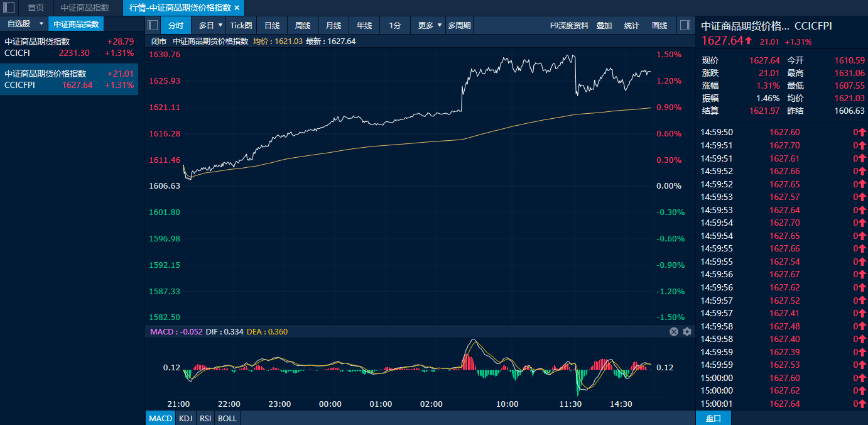Click the tick row priced 1627.39
868x425 pixels.
coord(782,352)
